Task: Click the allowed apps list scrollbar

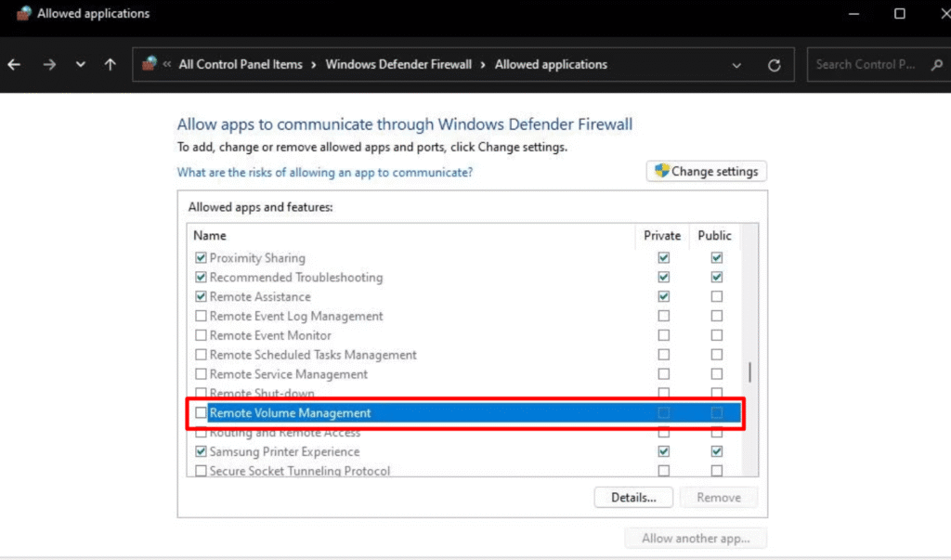Action: 750,372
